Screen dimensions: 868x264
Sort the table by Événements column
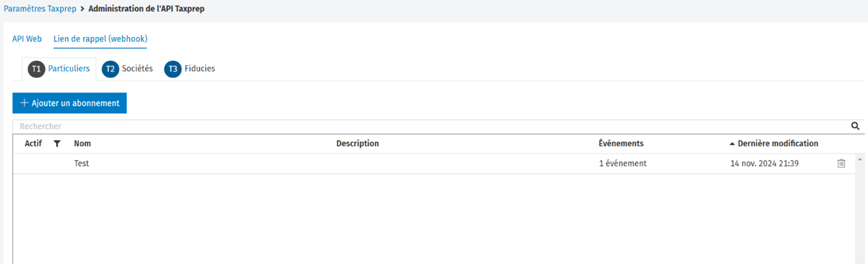tap(621, 144)
